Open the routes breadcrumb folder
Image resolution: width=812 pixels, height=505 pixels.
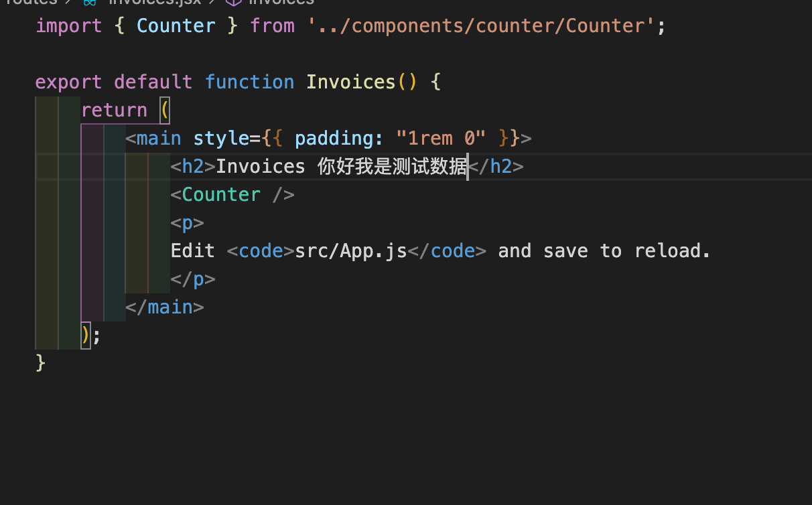point(30,2)
